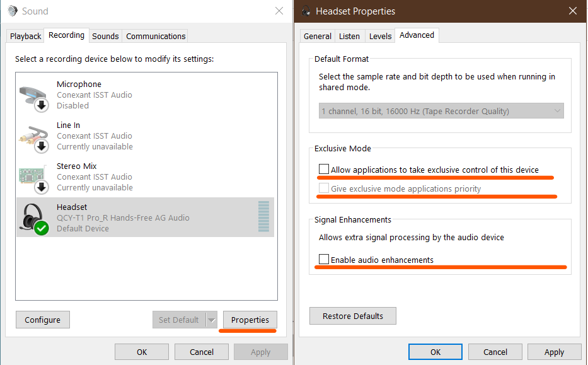Click the Sound window speaker icon
588x365 pixels.
tap(12, 11)
